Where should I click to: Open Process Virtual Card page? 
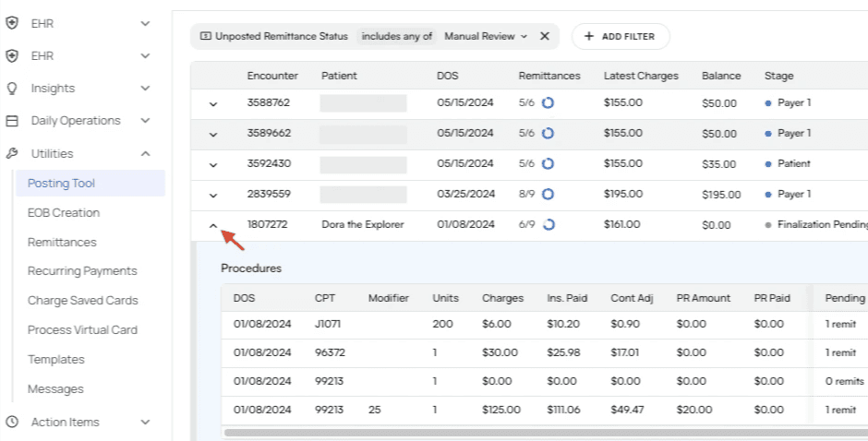point(82,329)
